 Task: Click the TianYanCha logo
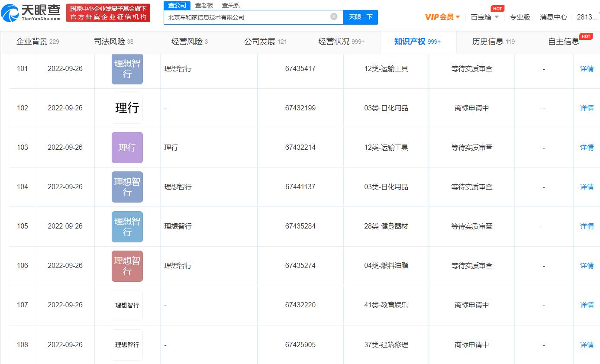tap(31, 13)
